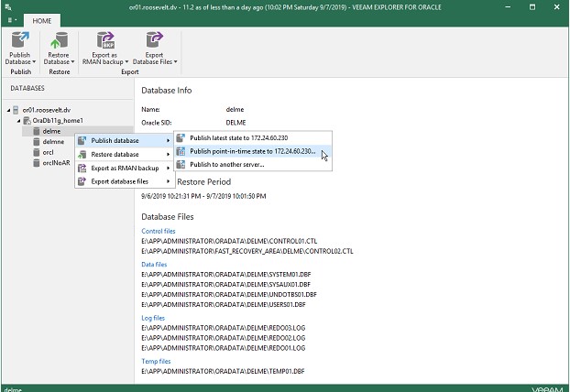Click the Data files heading link
The image size is (570, 392).
click(154, 265)
